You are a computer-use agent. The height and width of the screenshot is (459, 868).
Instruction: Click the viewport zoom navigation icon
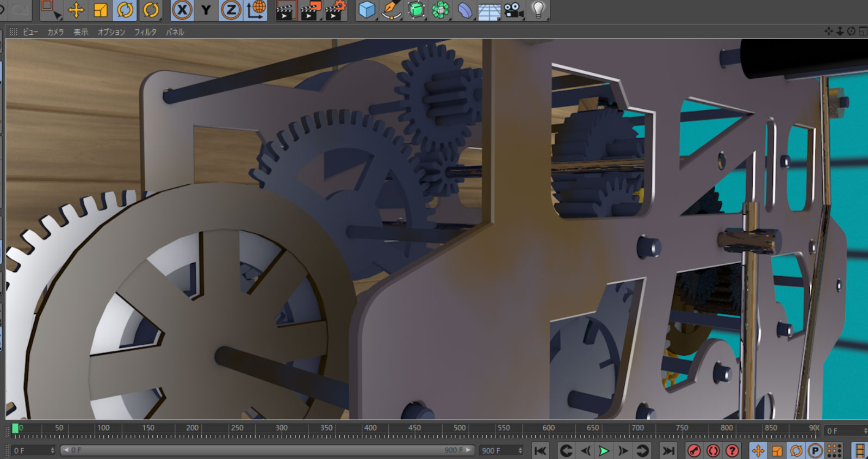pyautogui.click(x=840, y=32)
